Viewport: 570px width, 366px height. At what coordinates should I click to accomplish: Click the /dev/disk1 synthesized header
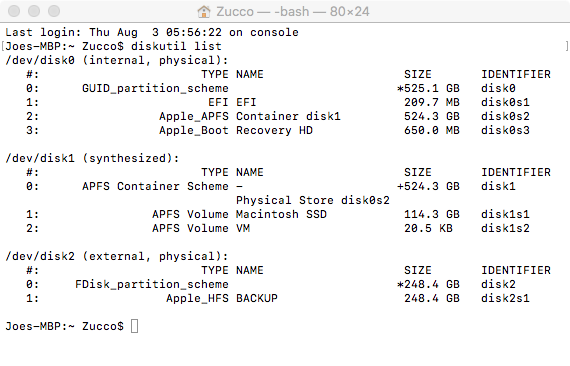[92, 158]
